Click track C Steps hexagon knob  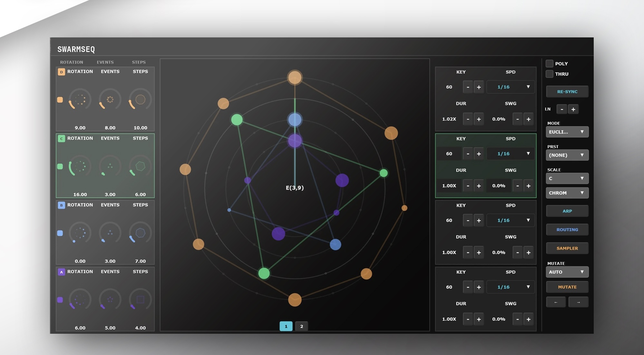pyautogui.click(x=140, y=166)
